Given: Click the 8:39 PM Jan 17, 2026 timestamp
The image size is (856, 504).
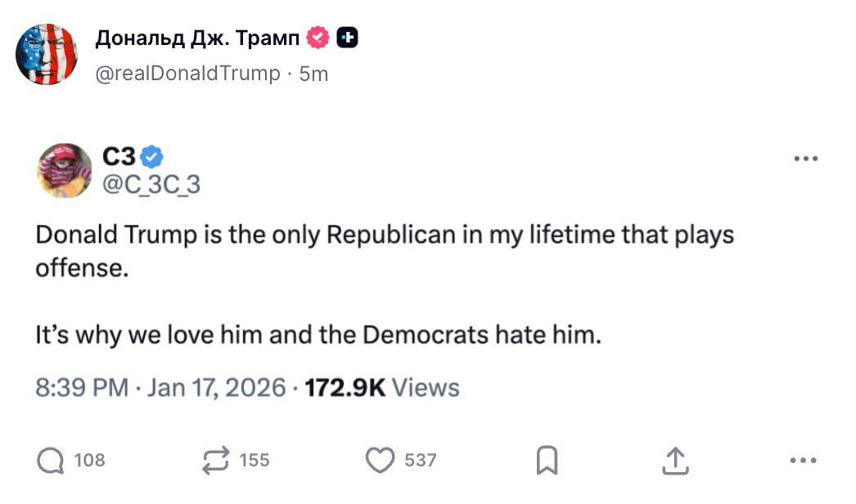Looking at the screenshot, I should [160, 387].
